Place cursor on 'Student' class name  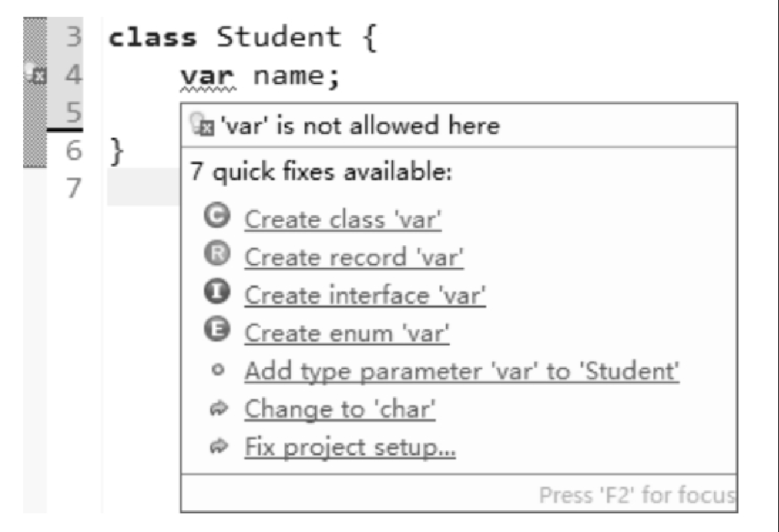(278, 37)
